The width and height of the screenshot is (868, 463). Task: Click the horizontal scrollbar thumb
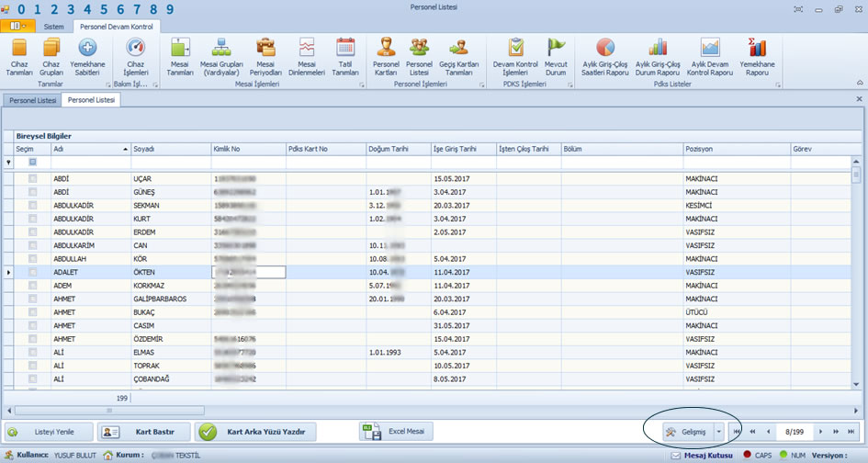109,411
